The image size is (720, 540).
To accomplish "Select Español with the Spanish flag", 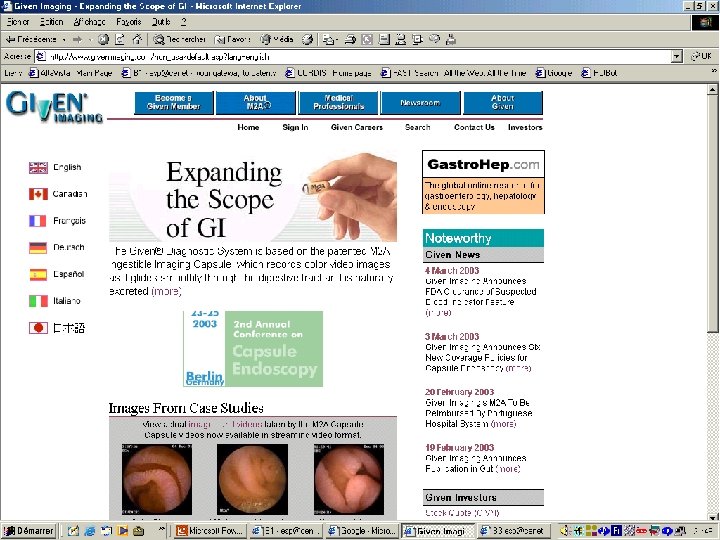I will [x=56, y=274].
